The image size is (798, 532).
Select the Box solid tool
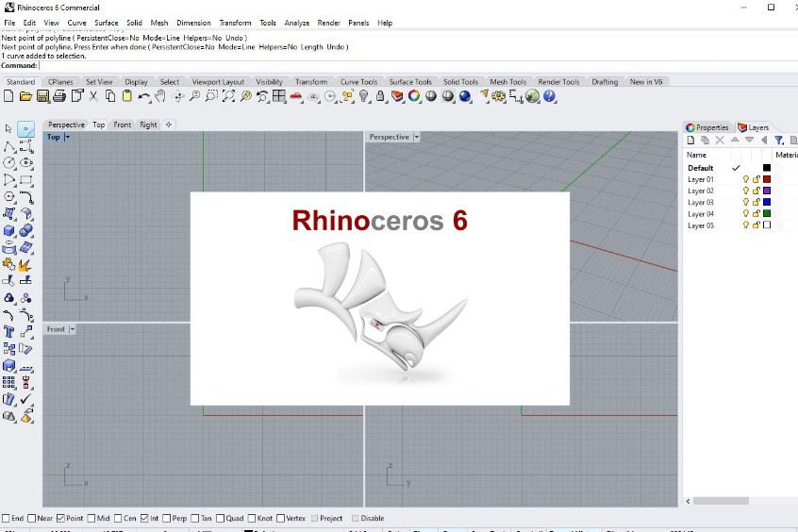click(9, 230)
